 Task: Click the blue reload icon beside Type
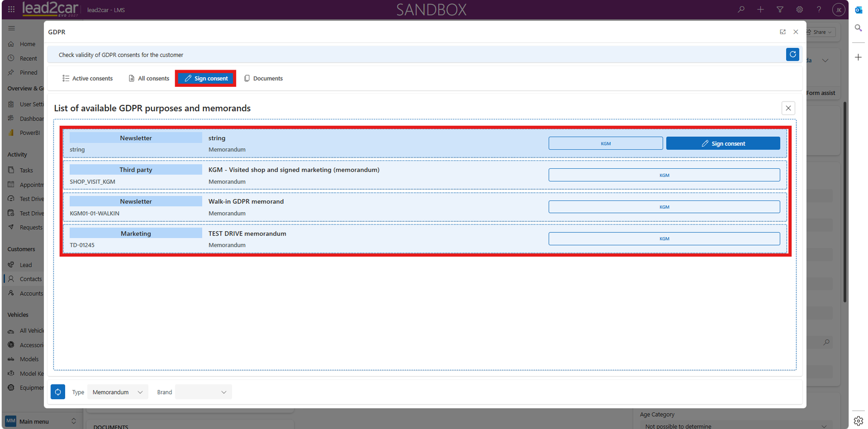pos(58,392)
